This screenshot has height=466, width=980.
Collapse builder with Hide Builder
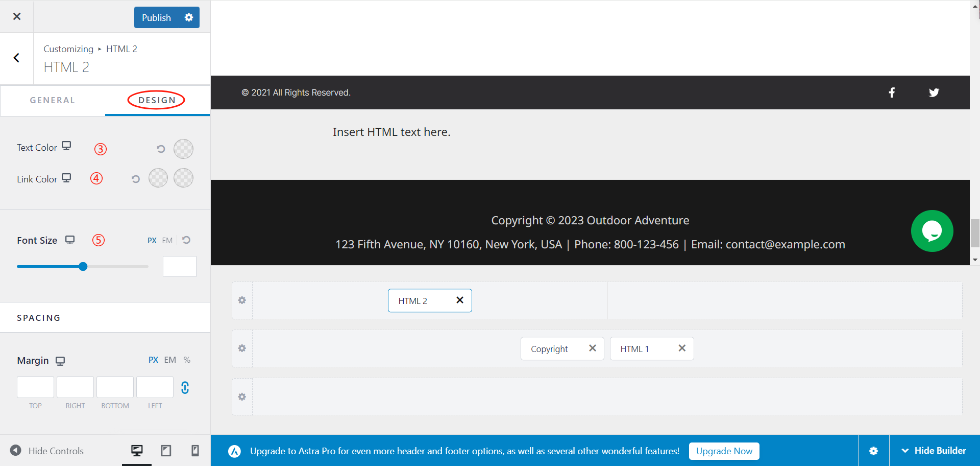tap(934, 451)
